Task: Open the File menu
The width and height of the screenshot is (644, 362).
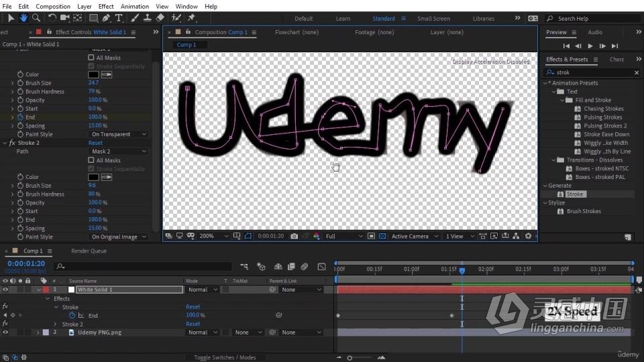Action: point(7,6)
